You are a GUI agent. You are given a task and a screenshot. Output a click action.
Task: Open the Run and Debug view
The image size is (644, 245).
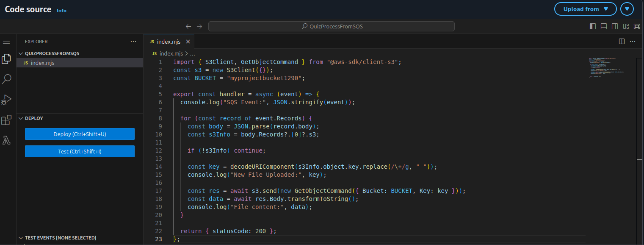click(x=6, y=100)
